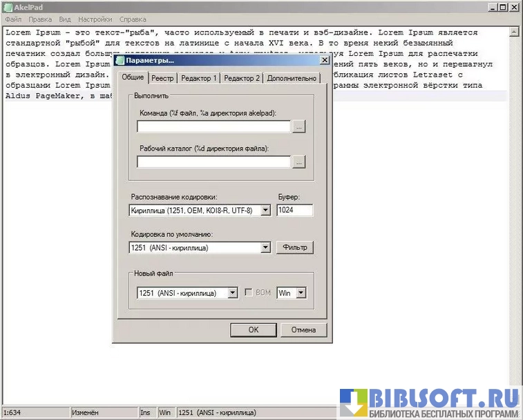Open the Новый файл encoding dropdown
523x420 pixels.
tap(232, 293)
